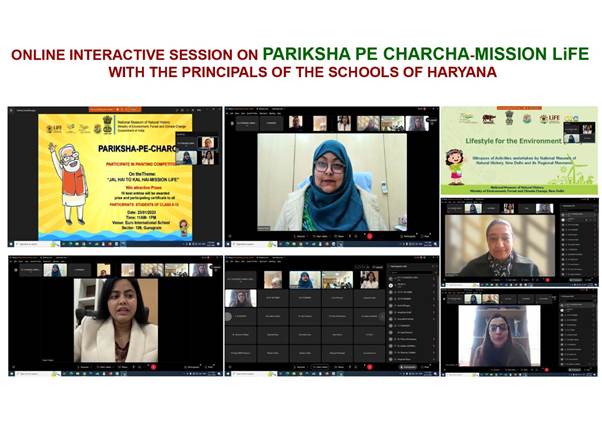Screen dimensions: 602x427
Task: Start video in participant grid window
Action: (320, 367)
